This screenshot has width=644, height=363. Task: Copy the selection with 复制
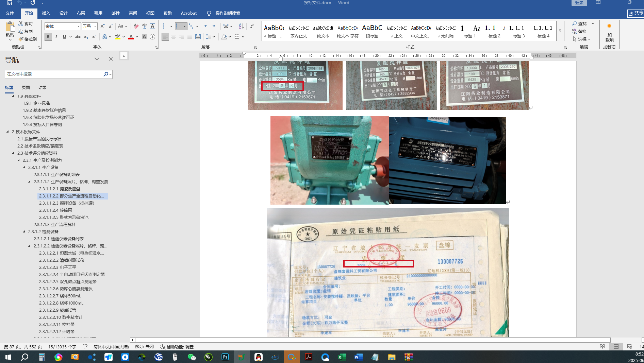click(x=26, y=31)
